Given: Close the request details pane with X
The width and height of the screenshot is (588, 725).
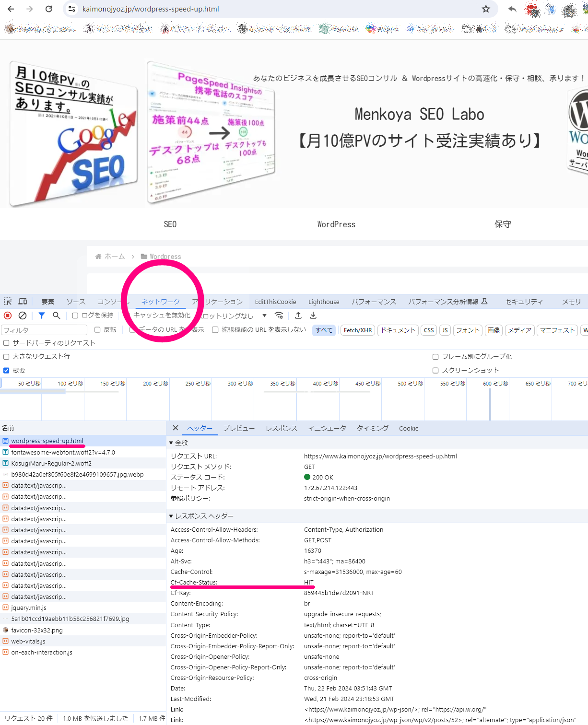Looking at the screenshot, I should [176, 428].
